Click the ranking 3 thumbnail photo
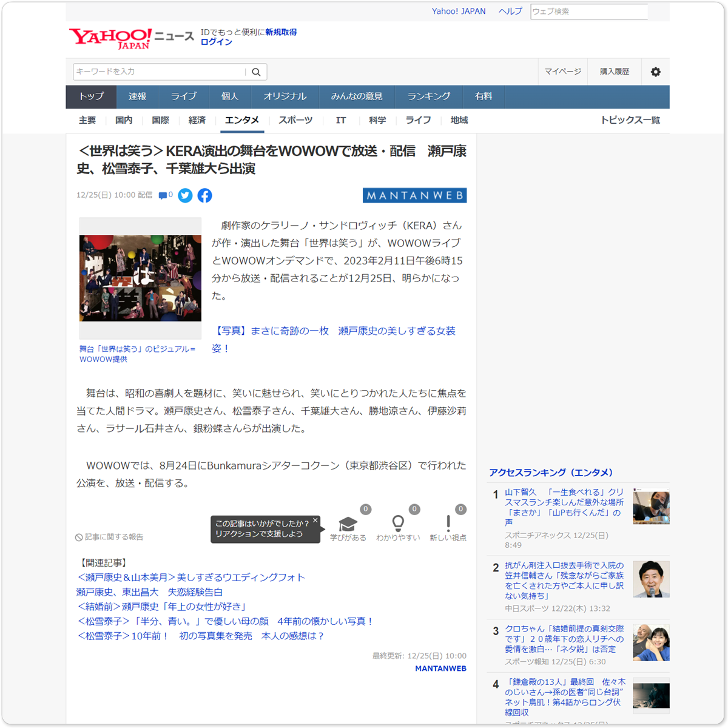 (651, 642)
